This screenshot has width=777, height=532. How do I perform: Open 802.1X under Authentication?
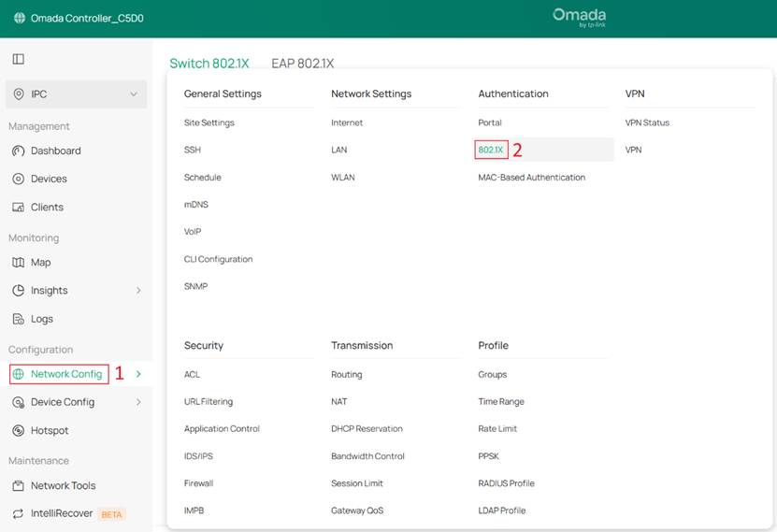click(x=491, y=150)
